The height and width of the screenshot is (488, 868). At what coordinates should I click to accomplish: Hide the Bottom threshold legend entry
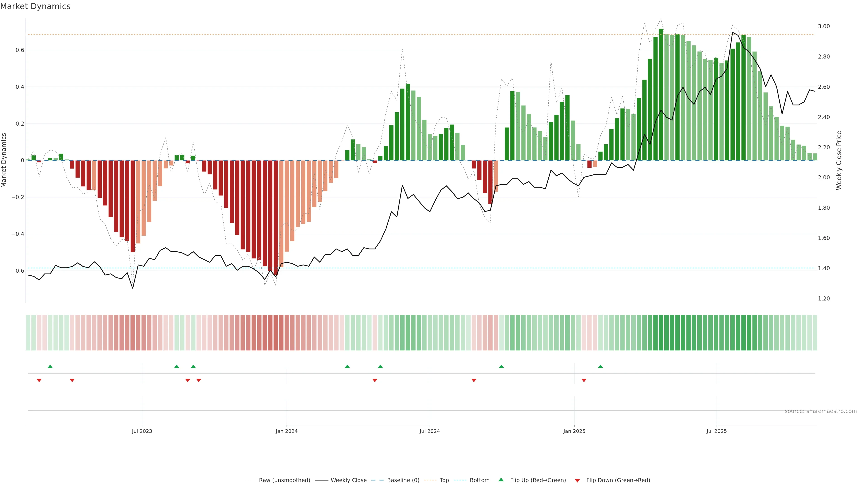click(479, 480)
